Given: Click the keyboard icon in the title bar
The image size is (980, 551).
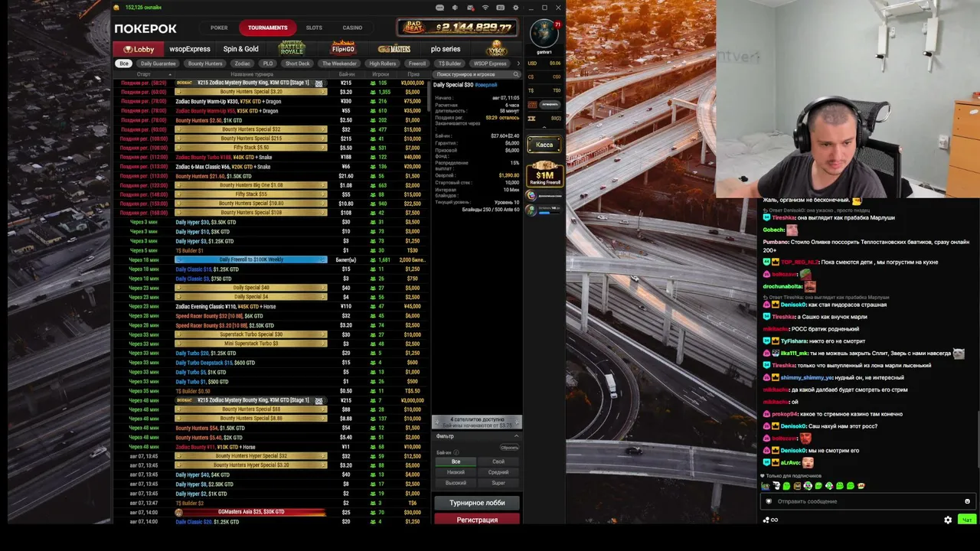Looking at the screenshot, I should [500, 8].
